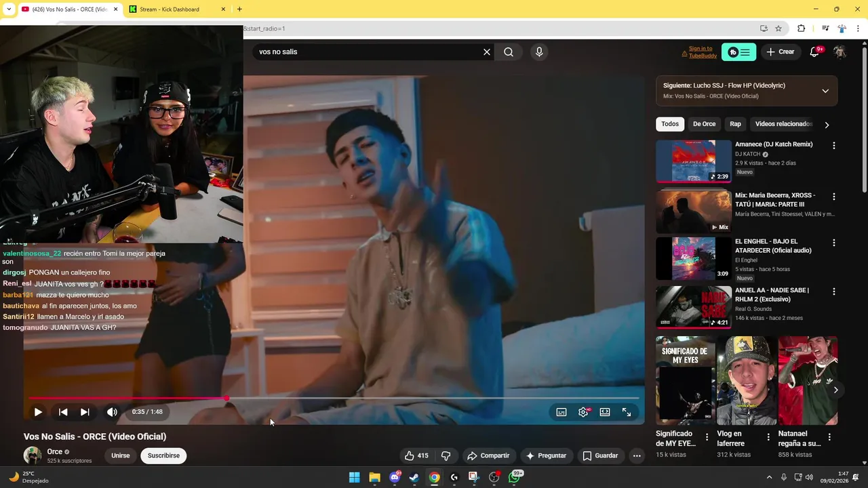The image size is (868, 488).
Task: Select the Videos relacionados chip
Action: coord(783,124)
